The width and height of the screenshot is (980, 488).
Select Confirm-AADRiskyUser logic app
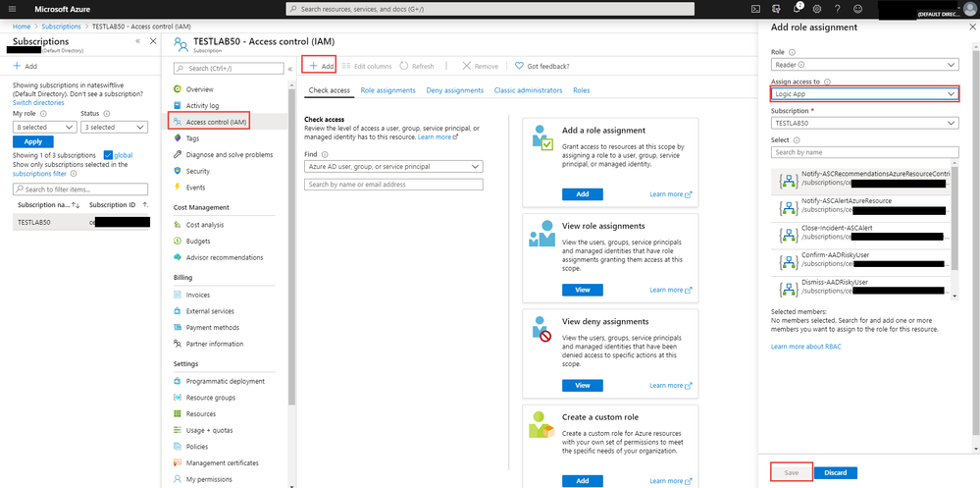click(860, 259)
